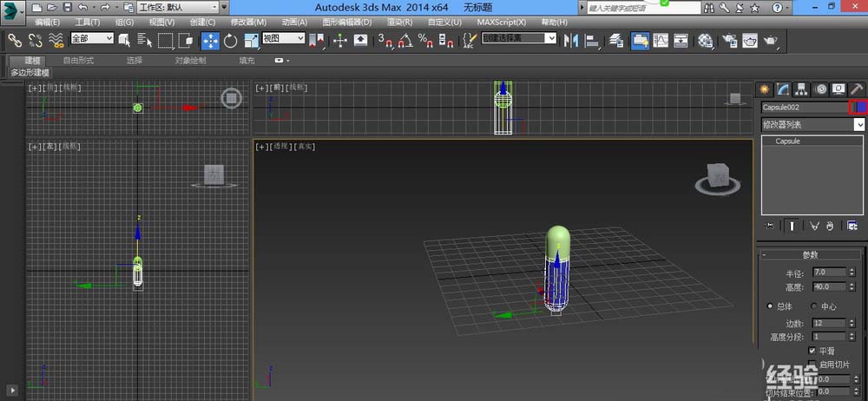Select the Unlink Selection tool
Image resolution: width=868 pixels, height=401 pixels.
coord(35,41)
